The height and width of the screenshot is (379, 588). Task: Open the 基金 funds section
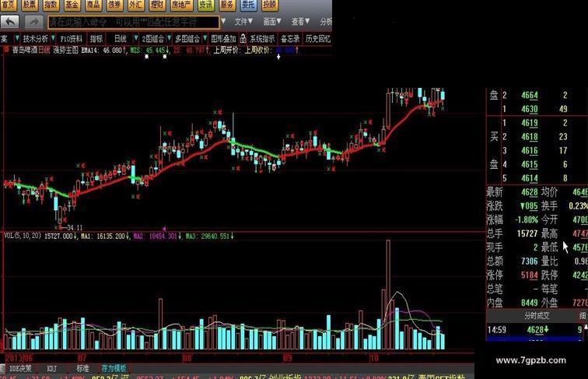(x=72, y=5)
